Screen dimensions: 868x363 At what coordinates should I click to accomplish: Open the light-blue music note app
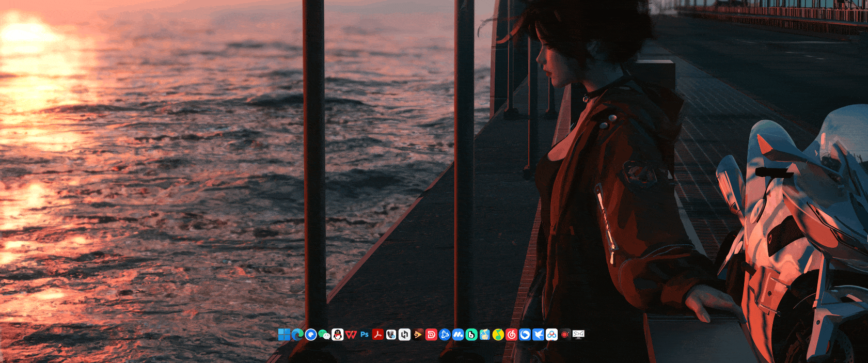(485, 335)
